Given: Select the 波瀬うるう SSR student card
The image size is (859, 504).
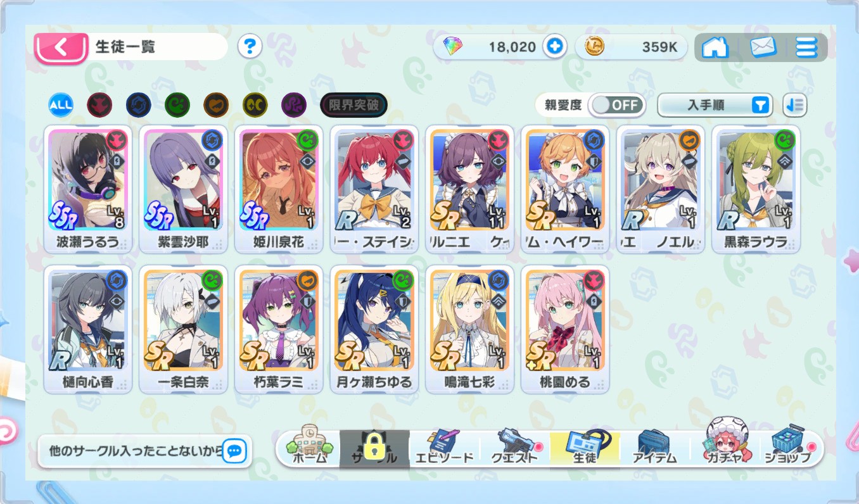Looking at the screenshot, I should pyautogui.click(x=89, y=189).
